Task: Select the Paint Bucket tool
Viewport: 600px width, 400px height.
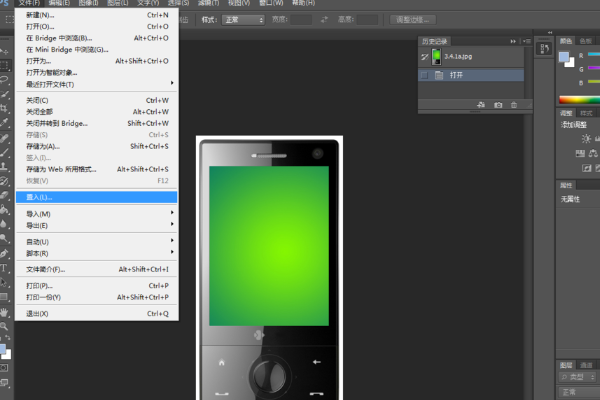Action: click(x=5, y=209)
